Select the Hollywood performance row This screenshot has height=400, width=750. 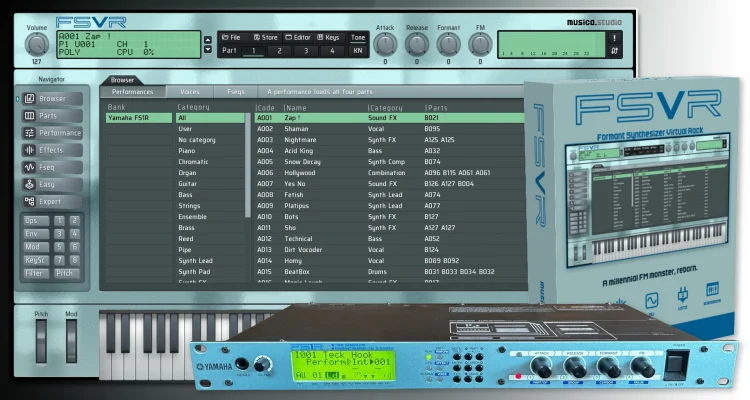tap(390, 173)
